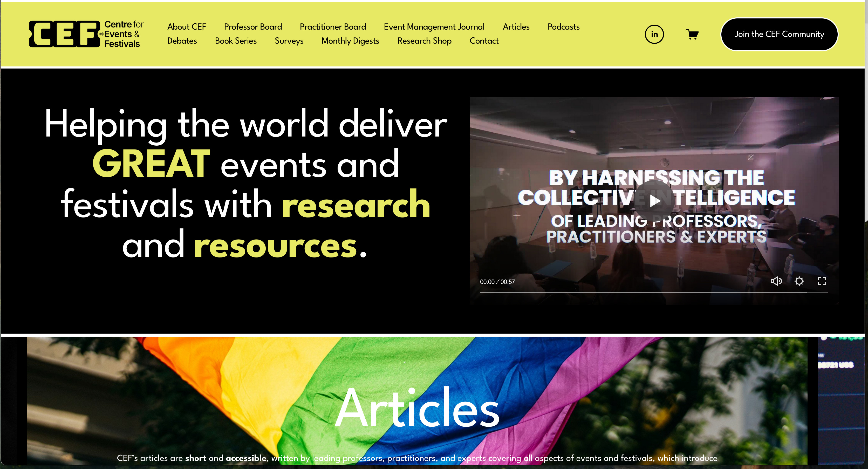Open the Debates nav link
This screenshot has height=469, width=868.
point(182,41)
